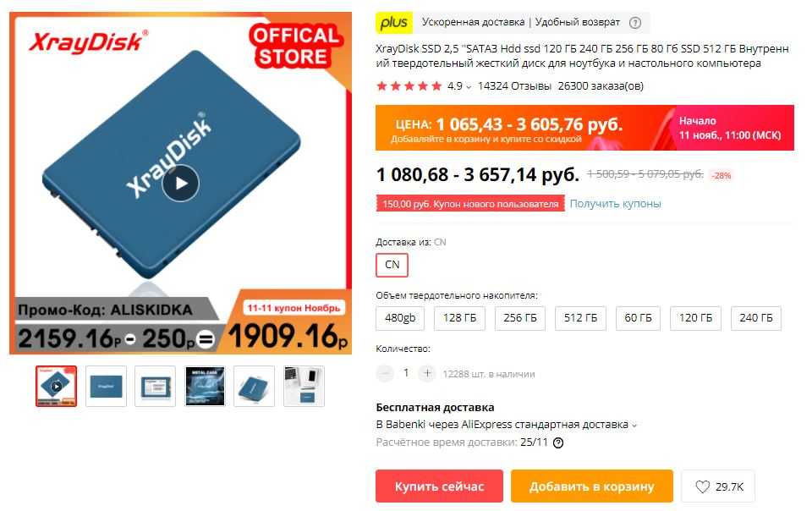Select the 480gb capacity option

400,318
